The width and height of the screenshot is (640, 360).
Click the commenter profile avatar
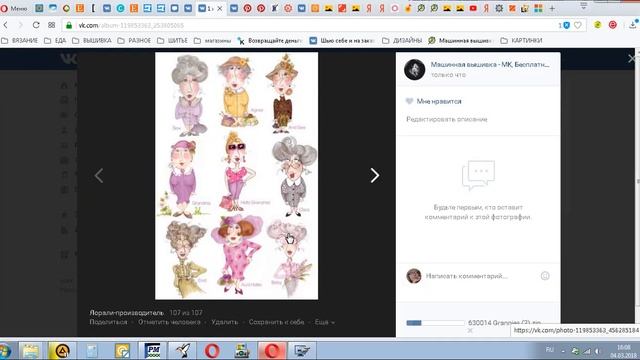(414, 276)
